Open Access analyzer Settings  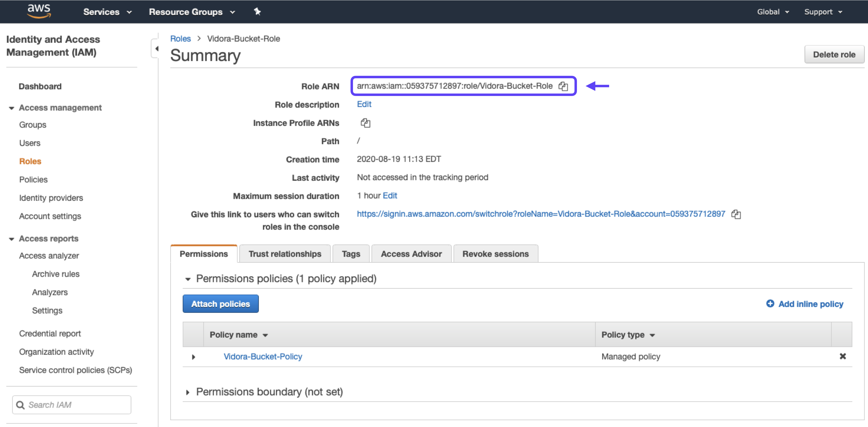point(47,311)
